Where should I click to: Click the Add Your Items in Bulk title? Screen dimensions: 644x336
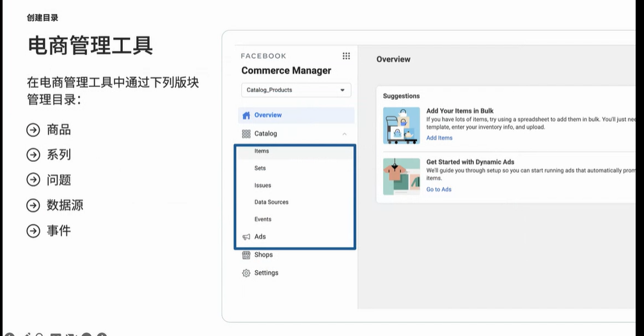(x=460, y=111)
